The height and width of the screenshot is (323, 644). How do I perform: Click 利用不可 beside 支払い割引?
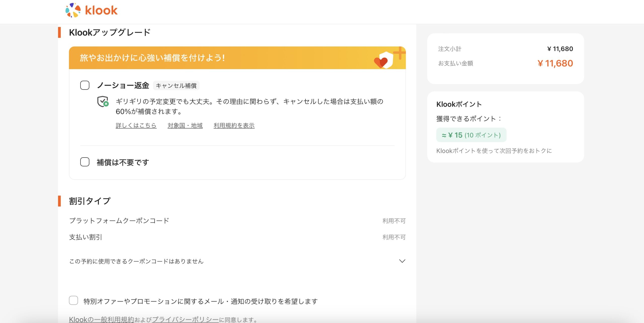pos(394,237)
